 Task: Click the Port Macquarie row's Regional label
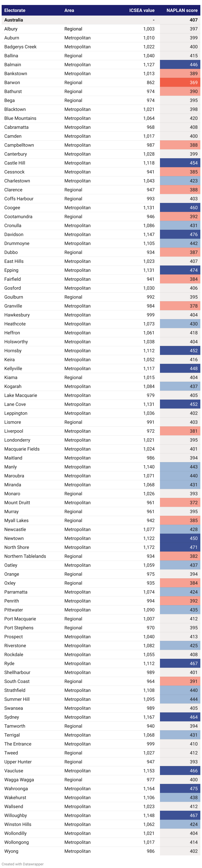tap(73, 619)
